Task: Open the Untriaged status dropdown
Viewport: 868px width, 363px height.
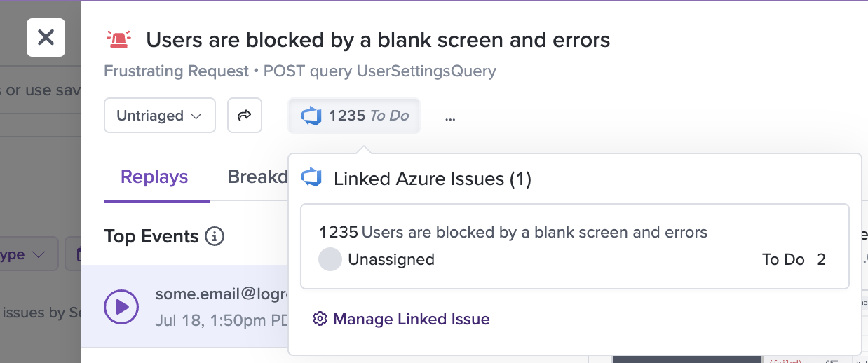Action: [160, 116]
